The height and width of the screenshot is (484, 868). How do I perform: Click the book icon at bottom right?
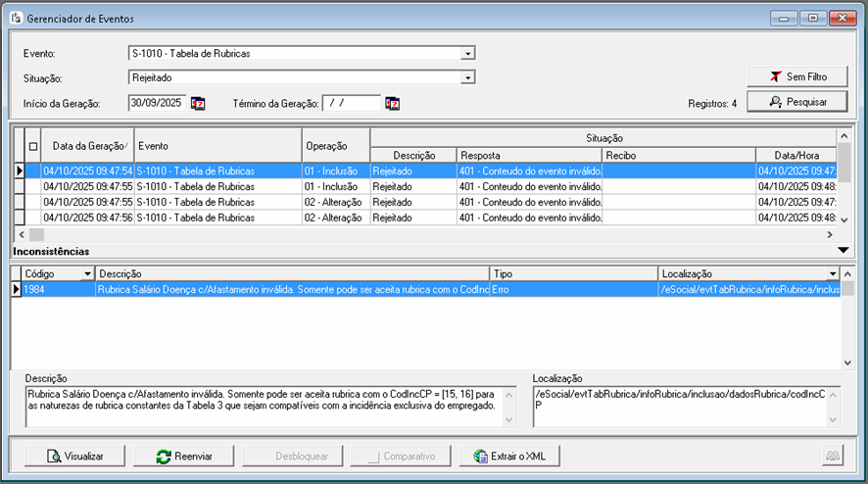[x=833, y=456]
